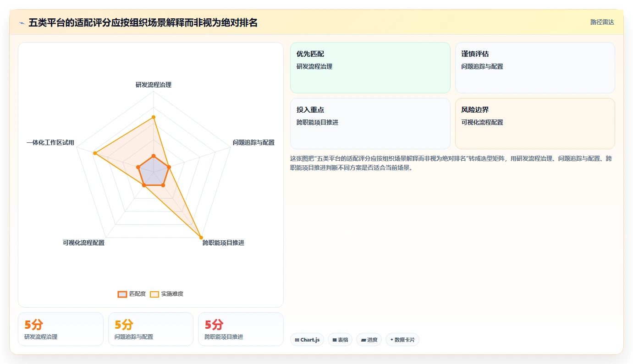Select the Chart.js tag chip
The image size is (633, 364).
click(307, 340)
